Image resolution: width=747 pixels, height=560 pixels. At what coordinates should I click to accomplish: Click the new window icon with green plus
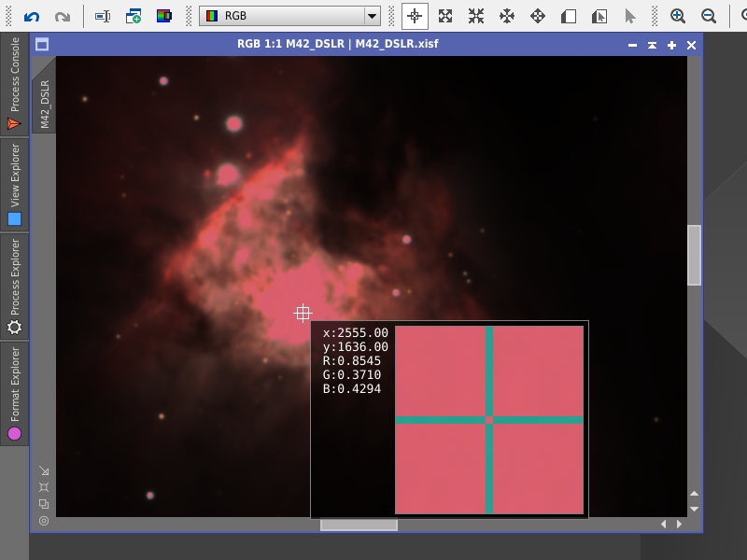(x=134, y=17)
